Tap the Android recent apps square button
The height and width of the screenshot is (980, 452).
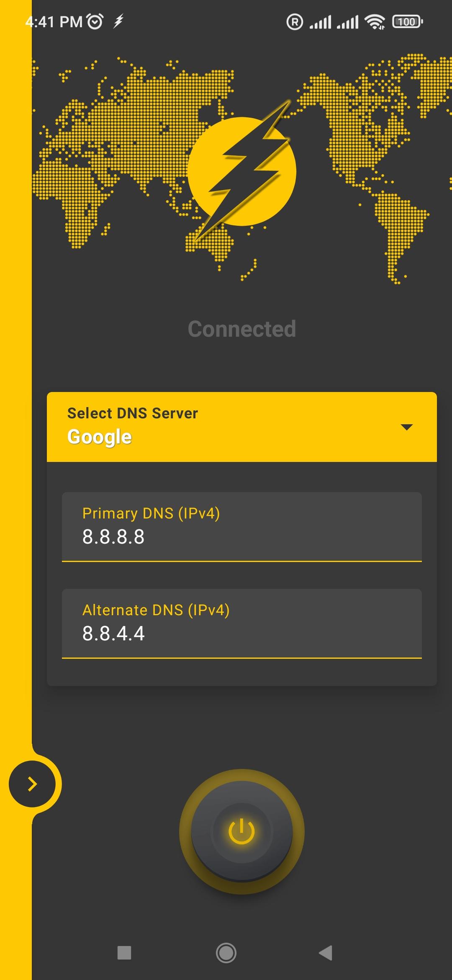(124, 953)
